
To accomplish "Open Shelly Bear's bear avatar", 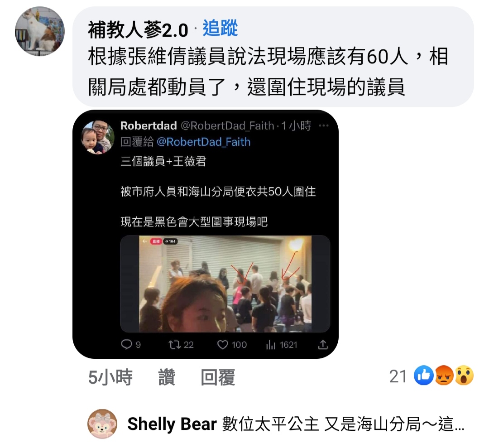I will [x=102, y=424].
